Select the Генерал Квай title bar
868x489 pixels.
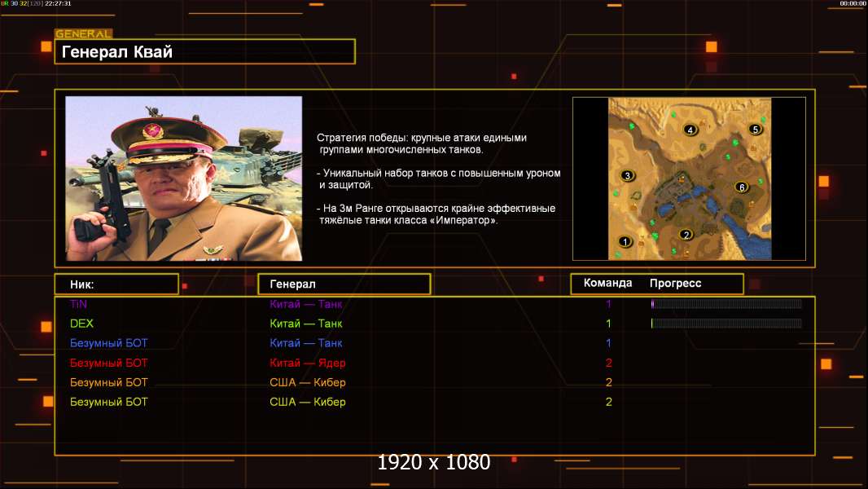point(204,52)
